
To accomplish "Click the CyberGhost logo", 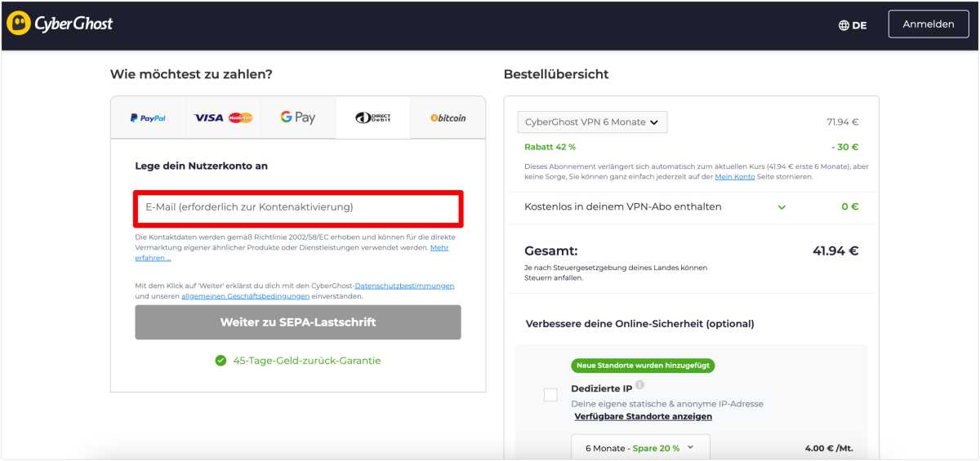I will (60, 24).
